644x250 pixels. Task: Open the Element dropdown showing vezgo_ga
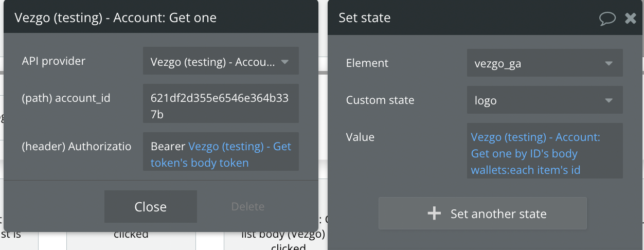coord(544,63)
